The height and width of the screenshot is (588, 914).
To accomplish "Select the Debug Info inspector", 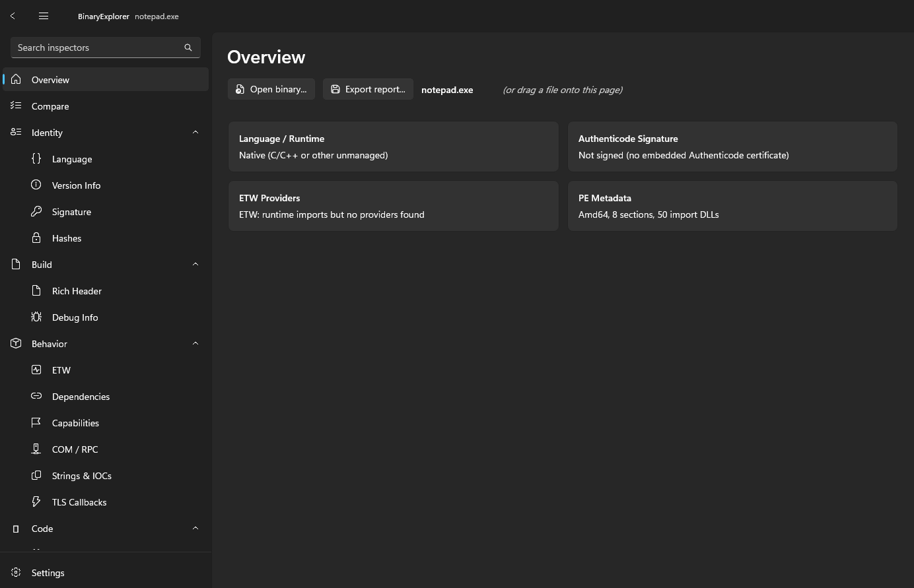I will pyautogui.click(x=106, y=317).
